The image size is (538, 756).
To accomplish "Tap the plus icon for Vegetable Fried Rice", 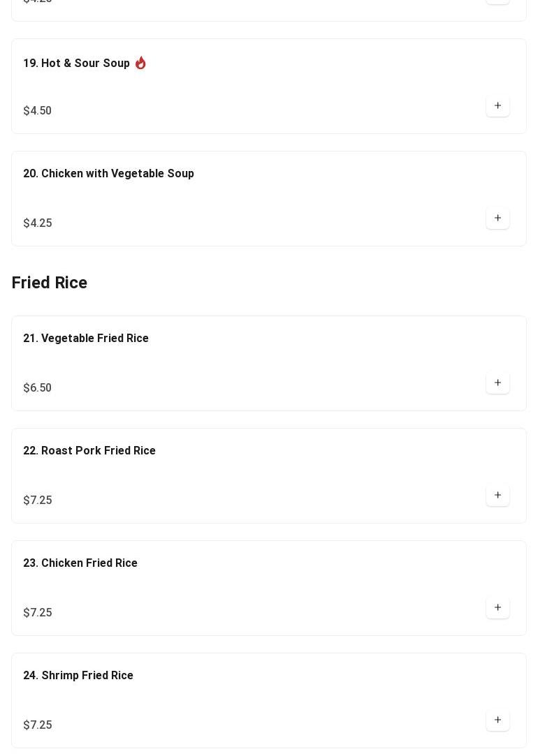I will pos(497,383).
